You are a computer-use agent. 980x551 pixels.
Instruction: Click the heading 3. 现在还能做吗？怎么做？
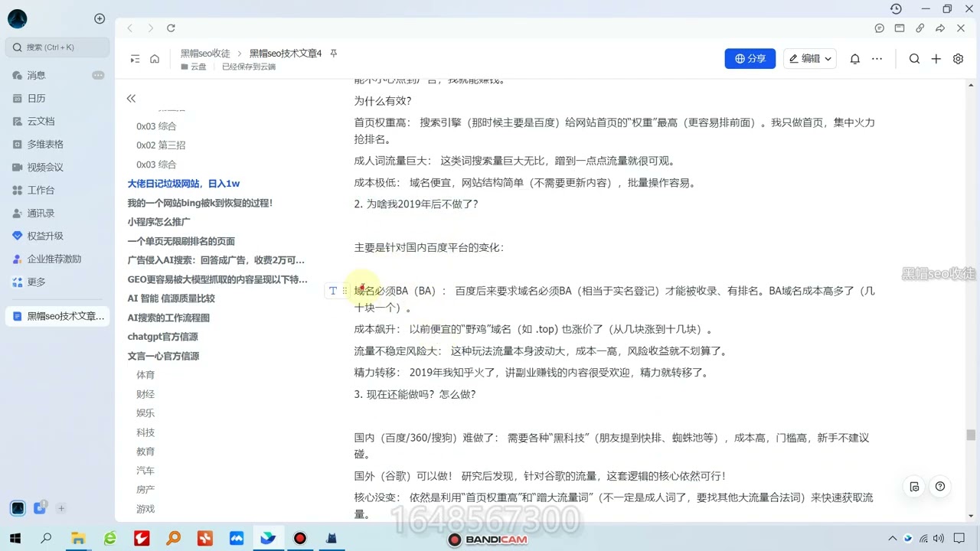coord(415,394)
